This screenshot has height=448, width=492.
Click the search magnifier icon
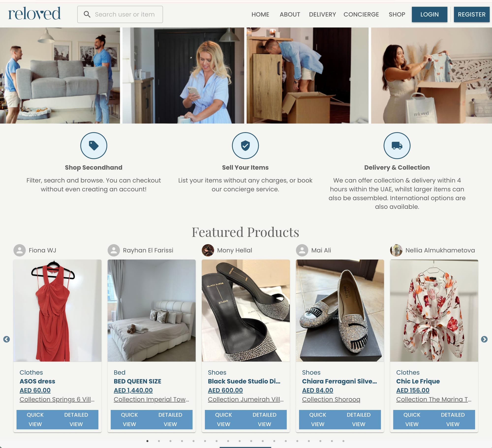point(87,14)
